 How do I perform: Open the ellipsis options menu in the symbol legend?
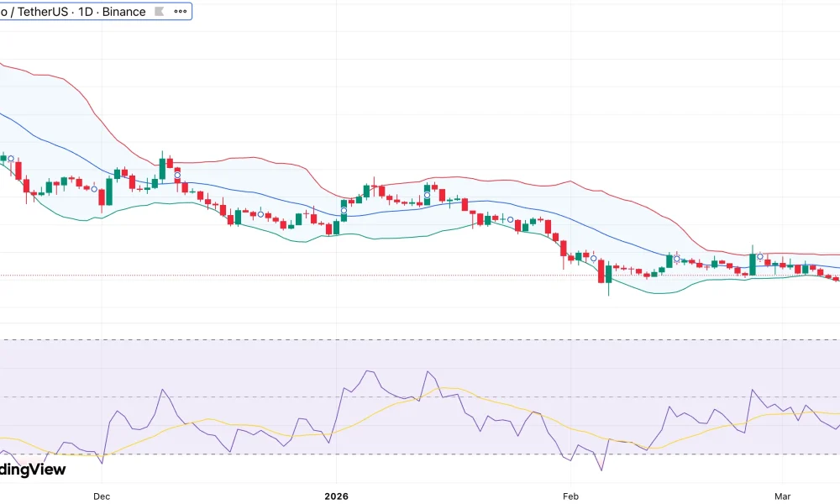click(180, 11)
